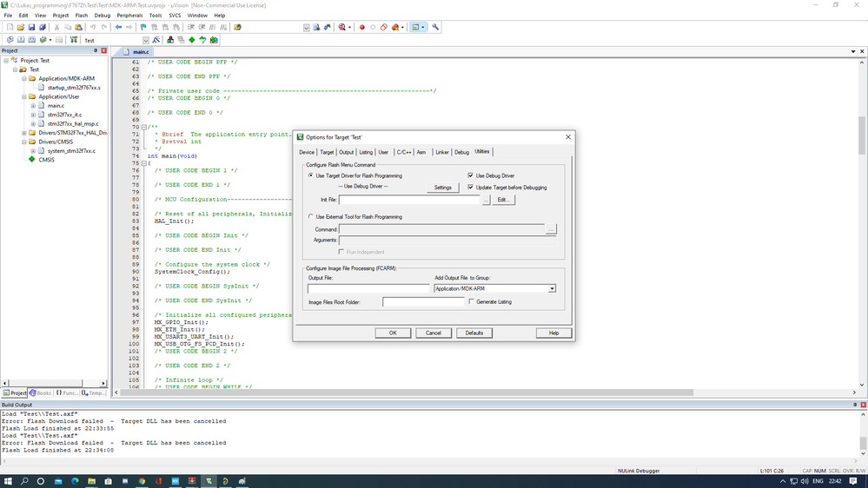Click the Output File text field
Screen dimensions: 868x488
click(x=368, y=289)
